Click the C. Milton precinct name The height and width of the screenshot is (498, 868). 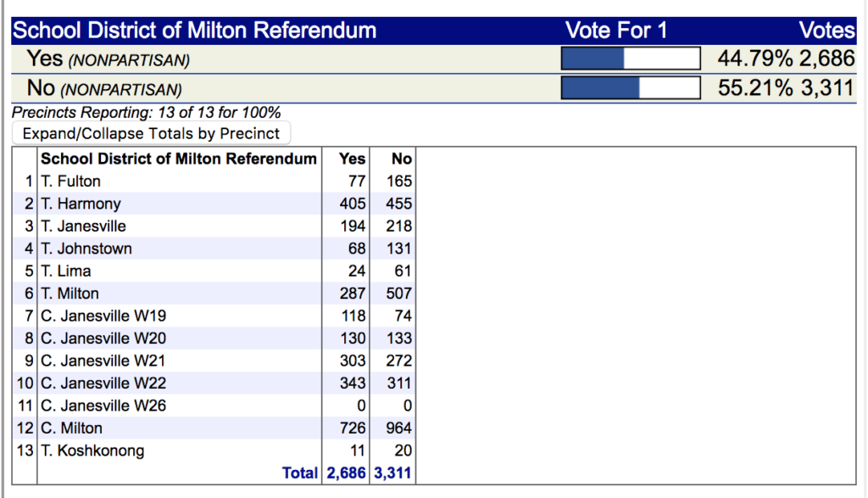pyautogui.click(x=71, y=428)
